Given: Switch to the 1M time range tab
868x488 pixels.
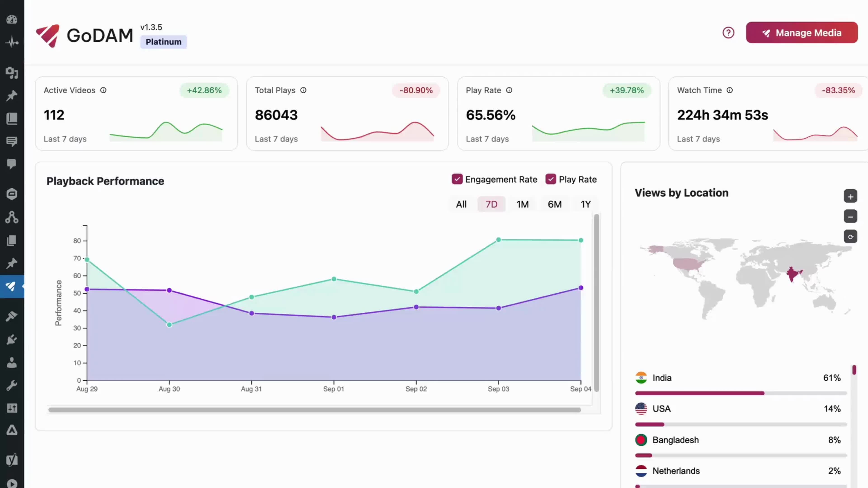Looking at the screenshot, I should coord(523,204).
